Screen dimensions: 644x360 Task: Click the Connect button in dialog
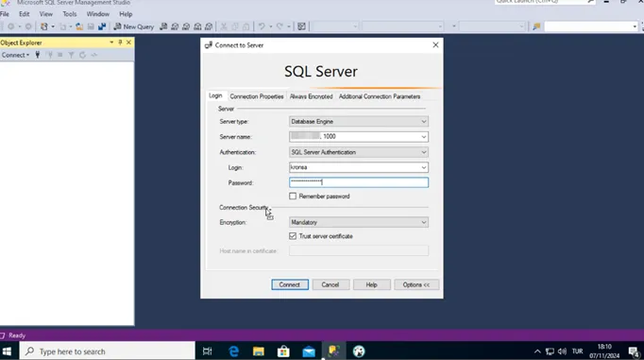[x=290, y=284]
